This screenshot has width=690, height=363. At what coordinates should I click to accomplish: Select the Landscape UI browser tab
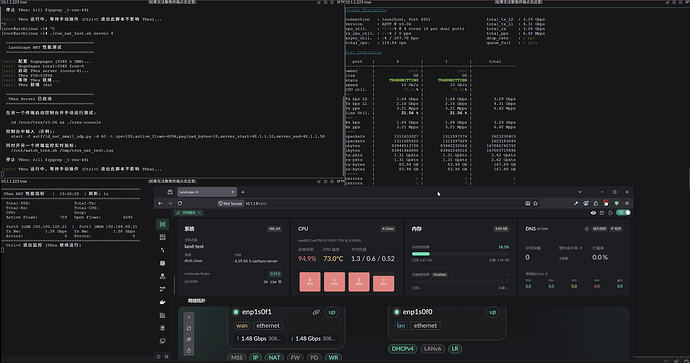click(x=207, y=192)
